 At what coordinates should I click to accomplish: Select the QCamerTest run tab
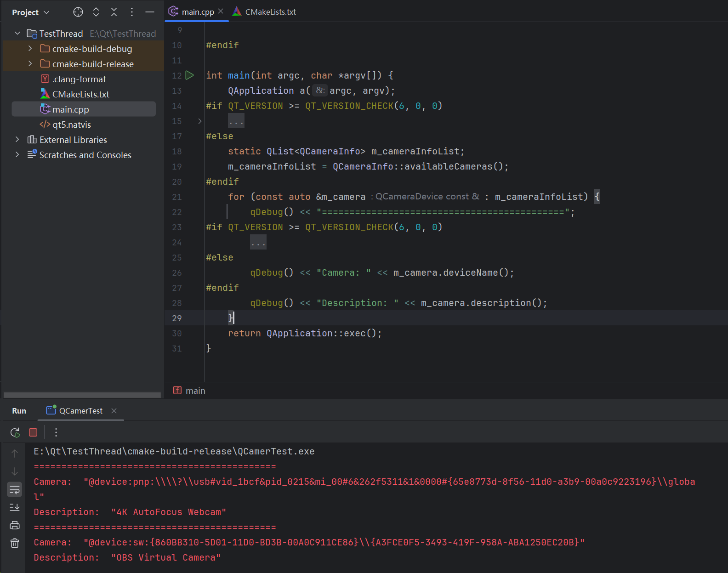80,411
